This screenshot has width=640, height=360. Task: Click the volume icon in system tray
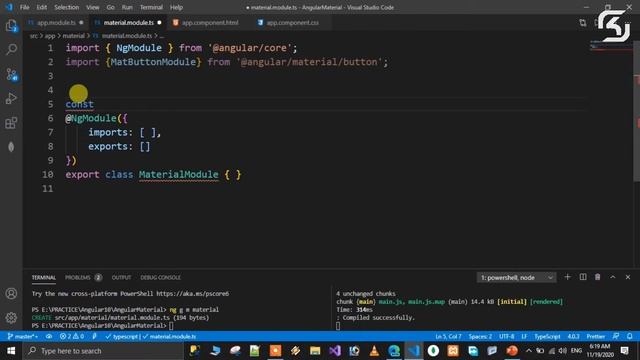click(563, 351)
